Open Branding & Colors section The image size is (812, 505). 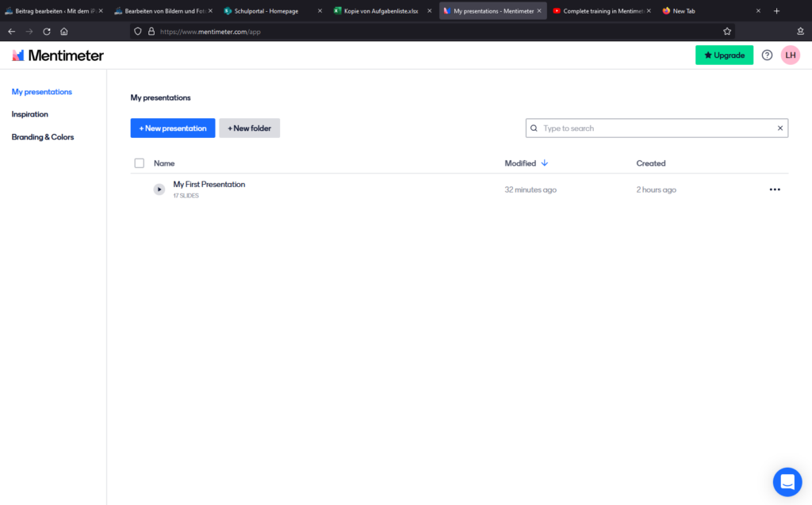[x=43, y=137]
